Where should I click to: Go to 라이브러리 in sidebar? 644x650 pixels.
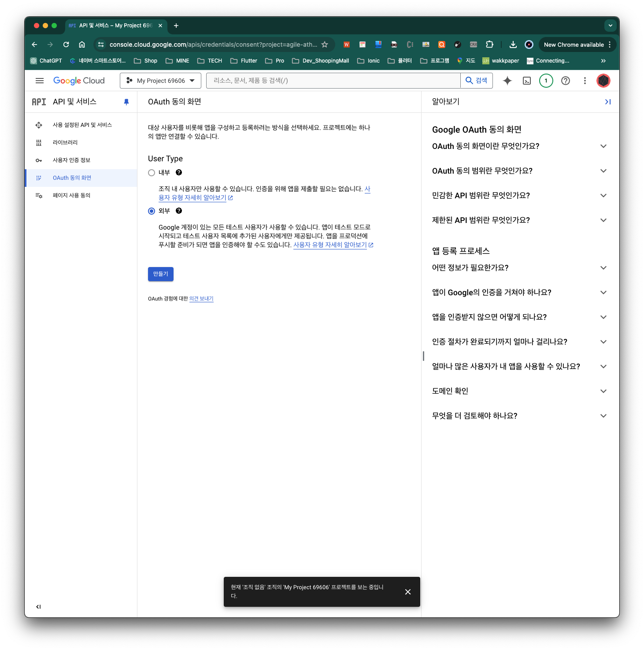pos(65,143)
